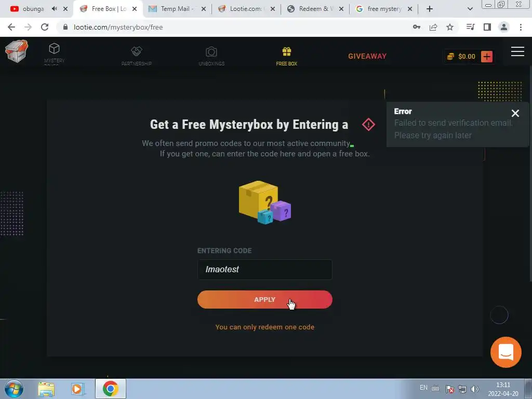Click the Lootie logo in the header

[x=17, y=51]
